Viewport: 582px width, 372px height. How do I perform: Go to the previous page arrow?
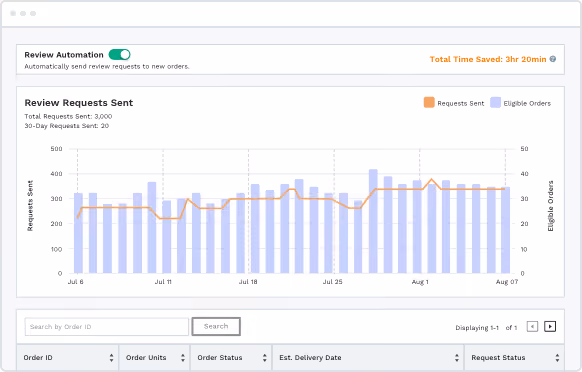point(532,327)
